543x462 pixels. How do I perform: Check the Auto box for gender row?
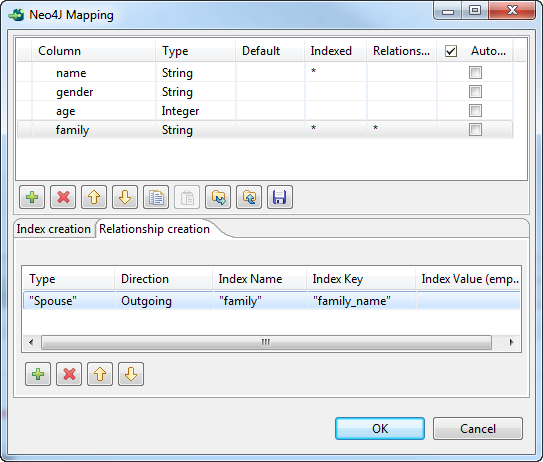pos(475,92)
